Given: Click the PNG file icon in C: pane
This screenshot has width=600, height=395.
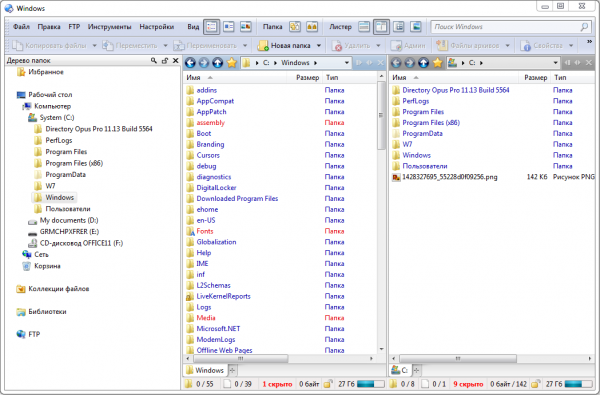Looking at the screenshot, I should 396,177.
